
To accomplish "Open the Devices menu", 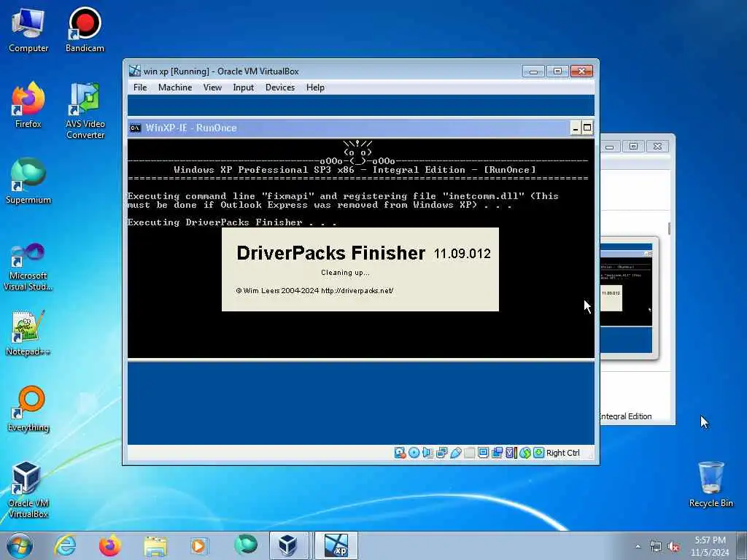I will point(280,87).
